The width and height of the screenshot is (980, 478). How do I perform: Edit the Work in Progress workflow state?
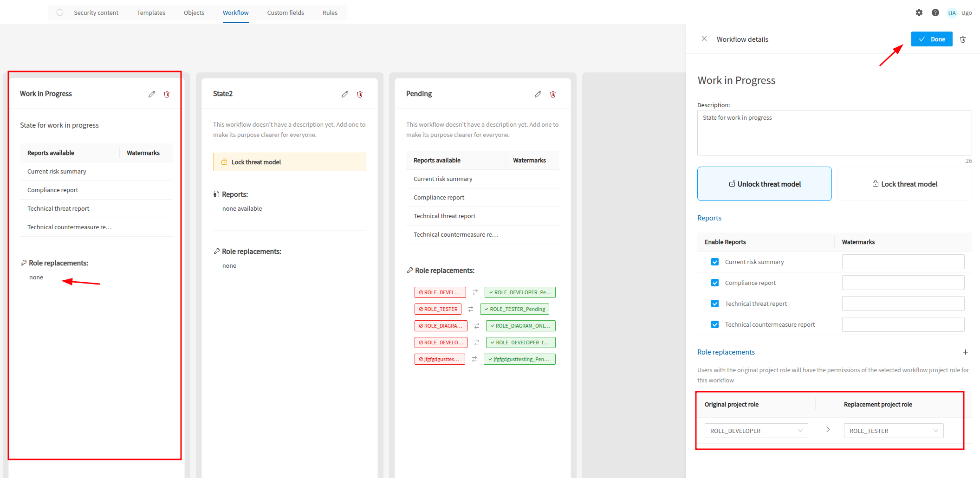[x=152, y=94]
